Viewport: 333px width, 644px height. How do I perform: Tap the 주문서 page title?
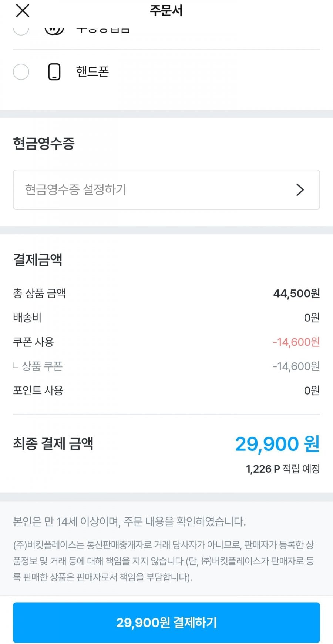pyautogui.click(x=166, y=10)
